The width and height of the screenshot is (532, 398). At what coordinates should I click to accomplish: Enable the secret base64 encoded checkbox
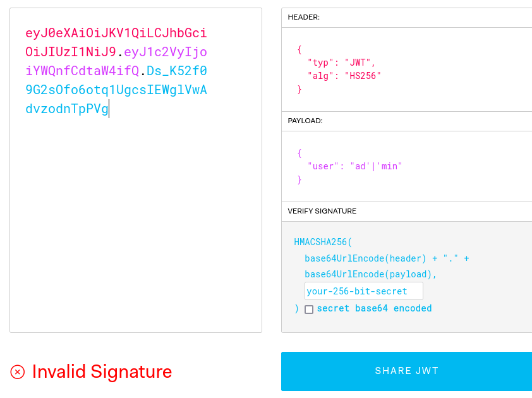pyautogui.click(x=309, y=310)
